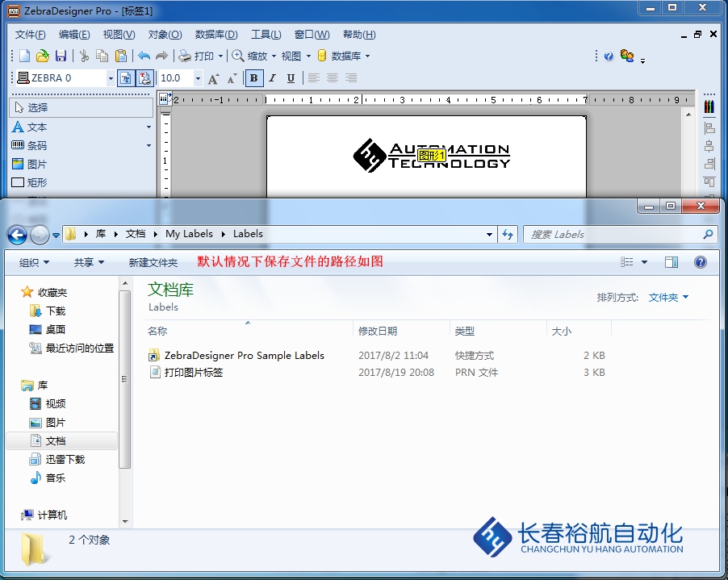
Task: Open the 编辑(E) menu
Action: [x=74, y=35]
